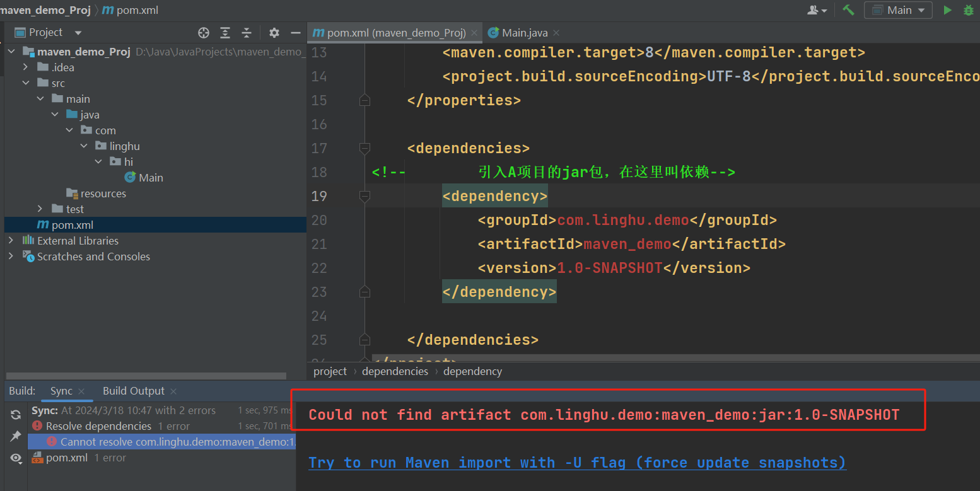Collapse the src folder

26,83
